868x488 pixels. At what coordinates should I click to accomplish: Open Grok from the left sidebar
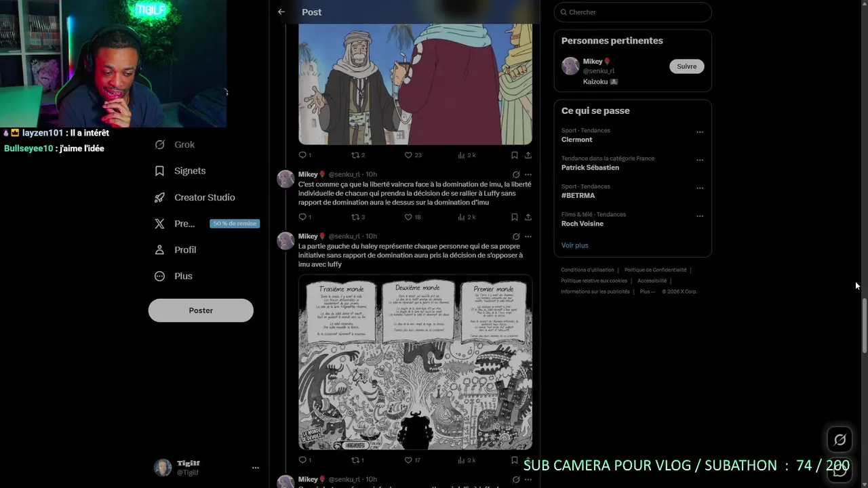[175, 144]
